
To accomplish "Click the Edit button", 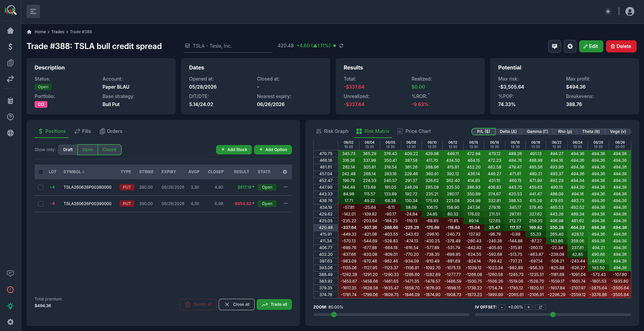I will click(591, 46).
